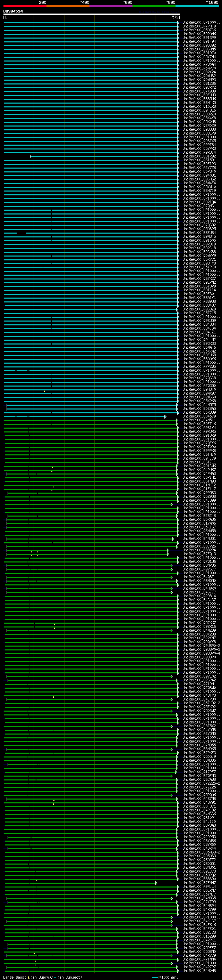Viewport: 222px width, 980px height.
Task: Open hit UniRef100_A5AZC6
Action: pos(199,30)
